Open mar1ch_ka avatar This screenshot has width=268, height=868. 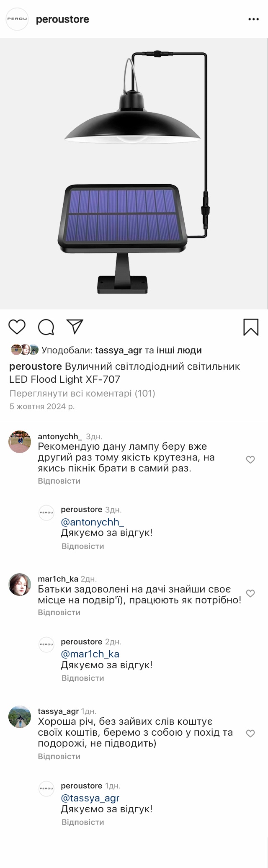20,585
